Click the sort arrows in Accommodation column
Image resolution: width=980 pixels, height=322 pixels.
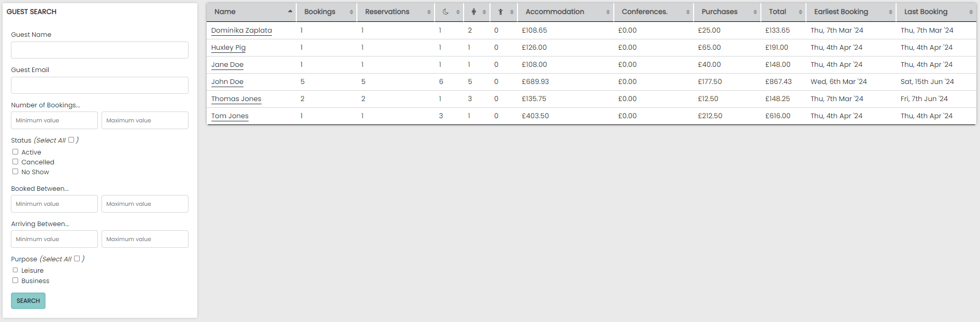tap(608, 12)
